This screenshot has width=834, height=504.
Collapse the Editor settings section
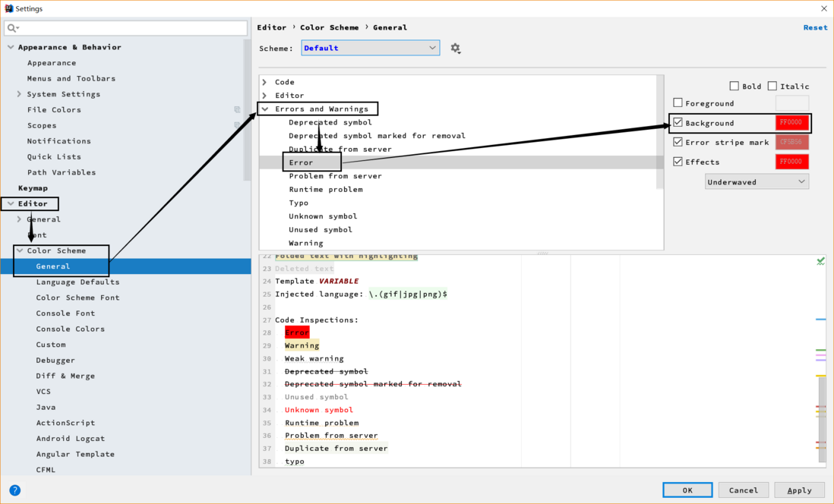click(x=11, y=203)
